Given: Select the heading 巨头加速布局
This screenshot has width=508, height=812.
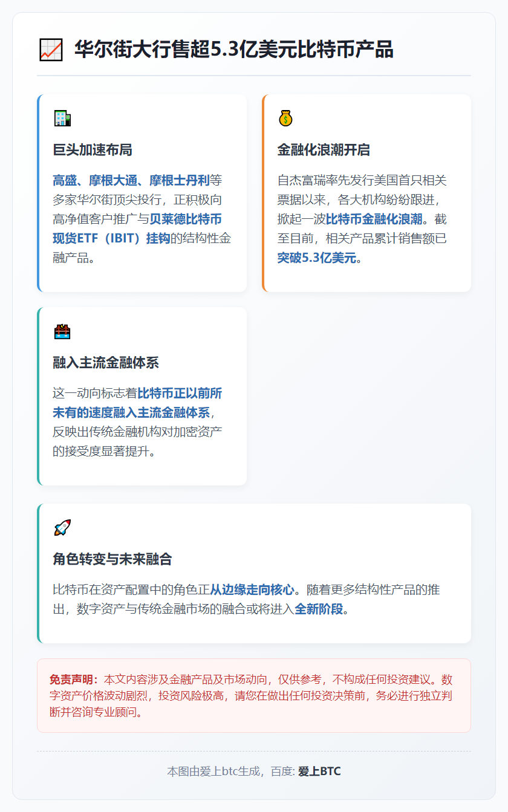Looking at the screenshot, I should pyautogui.click(x=93, y=150).
